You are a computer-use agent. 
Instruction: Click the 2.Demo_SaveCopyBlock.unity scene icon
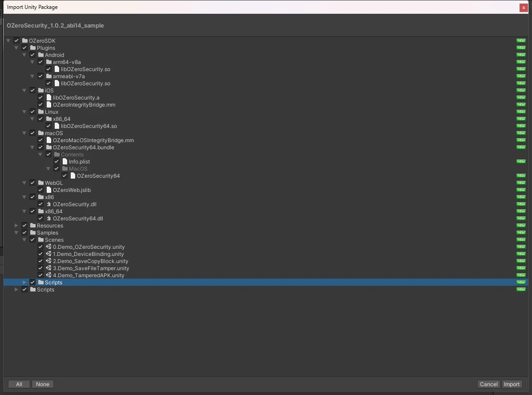(x=49, y=261)
